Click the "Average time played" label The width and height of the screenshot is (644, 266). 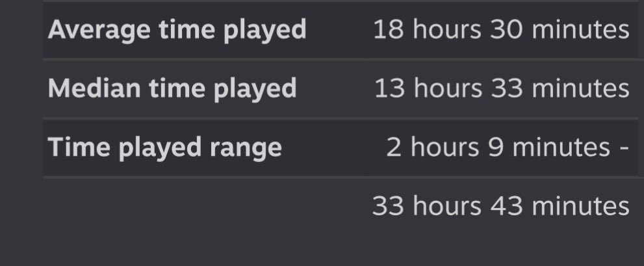[177, 31]
